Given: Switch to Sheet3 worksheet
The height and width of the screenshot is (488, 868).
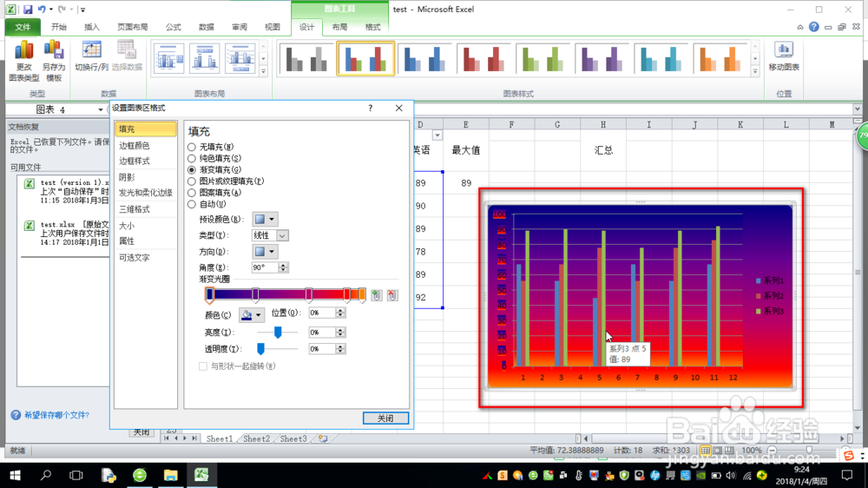Looking at the screenshot, I should 293,439.
